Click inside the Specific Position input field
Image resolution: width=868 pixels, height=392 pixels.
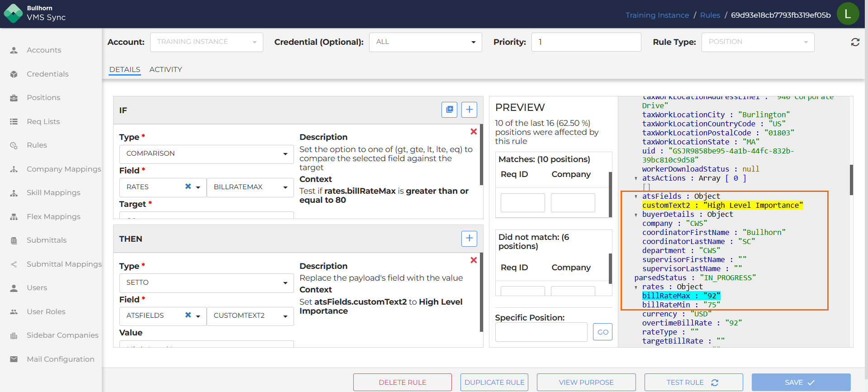coord(541,332)
